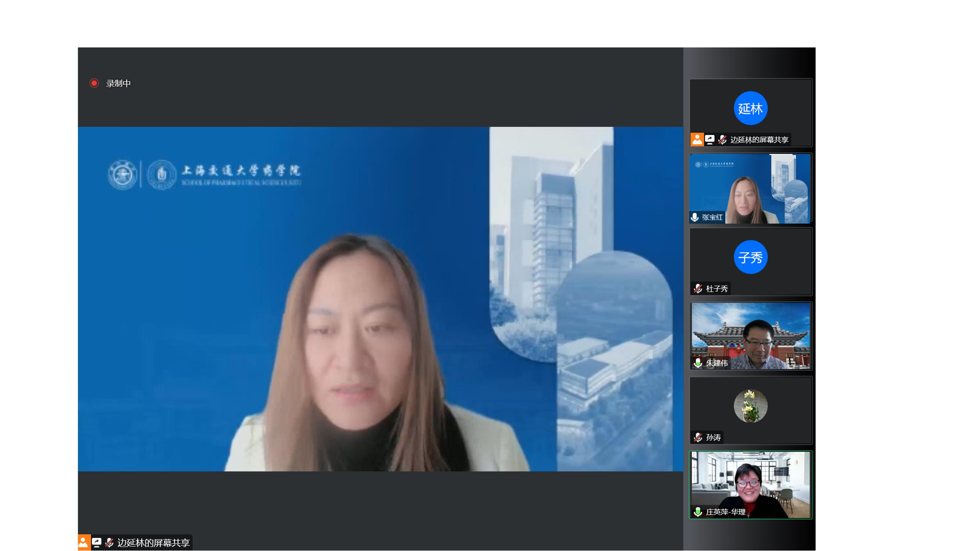Click muted mic icon in 边延林 tile

pos(722,140)
